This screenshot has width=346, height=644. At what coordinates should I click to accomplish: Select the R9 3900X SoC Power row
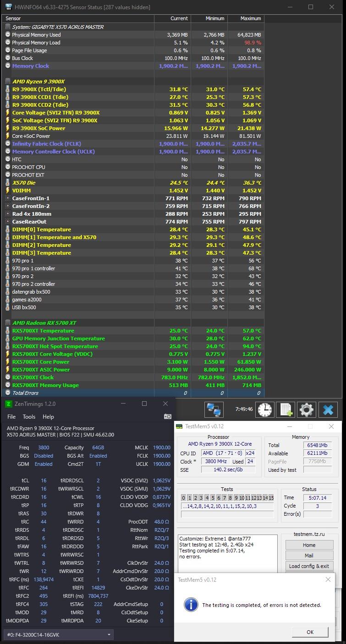[x=133, y=128]
